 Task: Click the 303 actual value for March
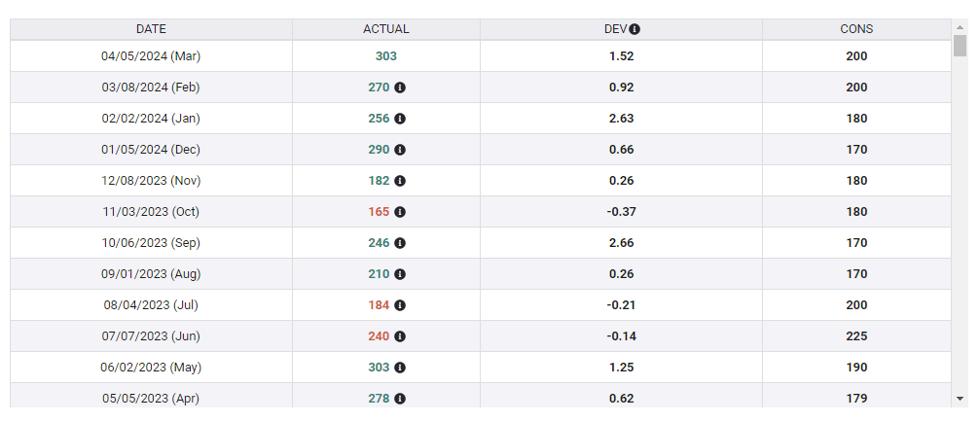pyautogui.click(x=385, y=56)
